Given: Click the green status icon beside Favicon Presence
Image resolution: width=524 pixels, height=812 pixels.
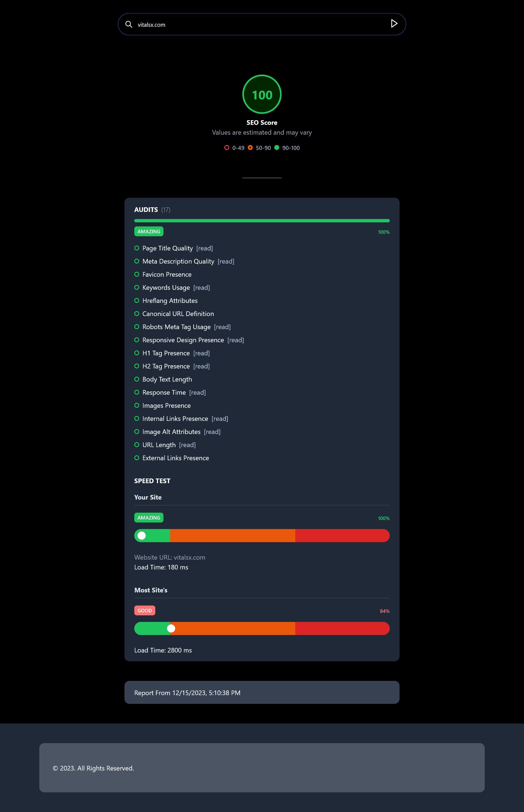Looking at the screenshot, I should click(137, 274).
